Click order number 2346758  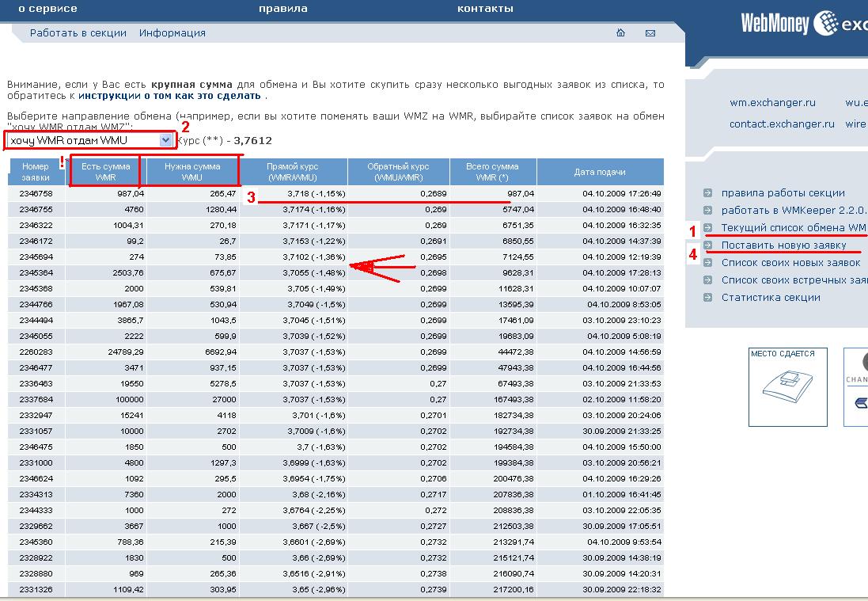coord(36,193)
